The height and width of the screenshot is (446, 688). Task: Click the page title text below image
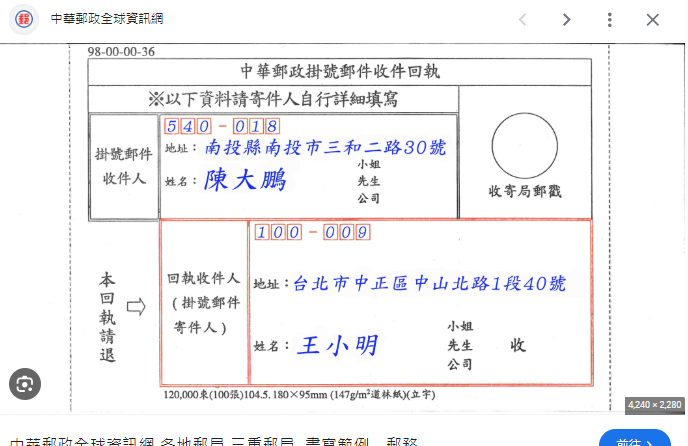pos(213,441)
